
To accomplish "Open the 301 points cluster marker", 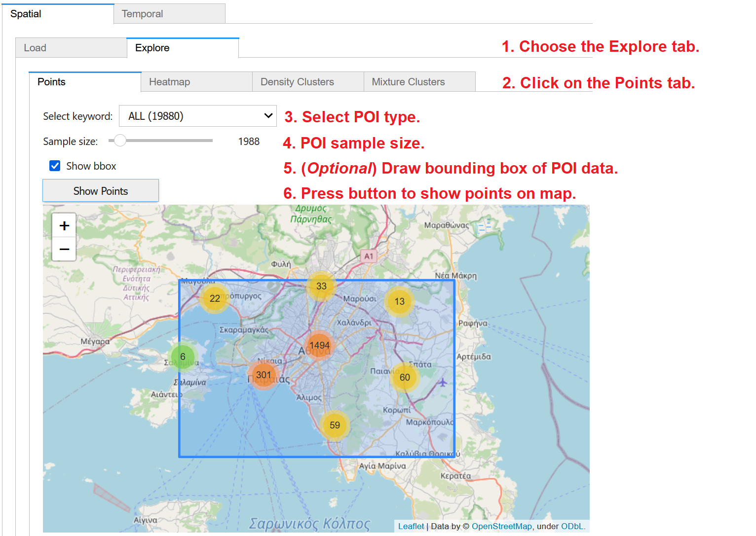I will point(264,375).
